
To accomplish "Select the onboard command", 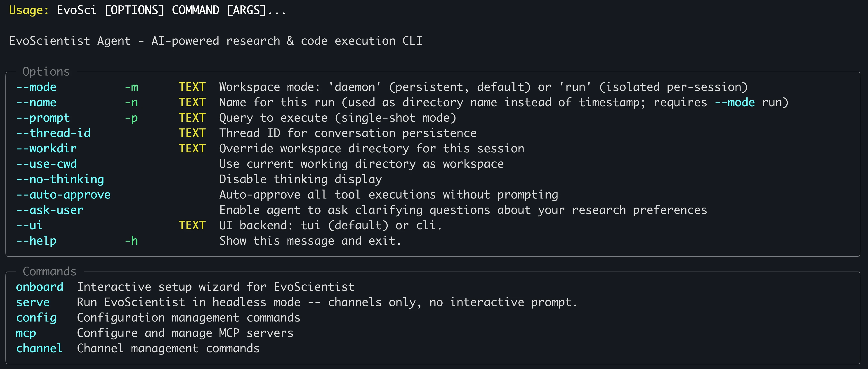I will (x=40, y=287).
